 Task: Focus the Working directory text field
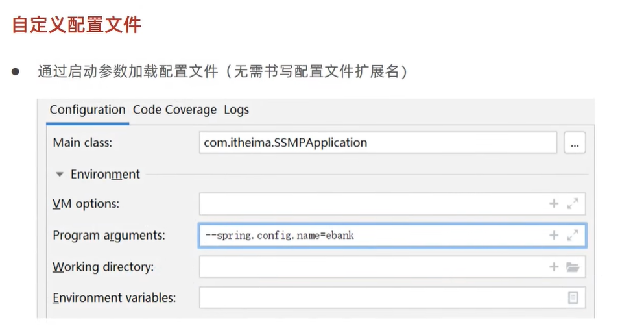(371, 266)
